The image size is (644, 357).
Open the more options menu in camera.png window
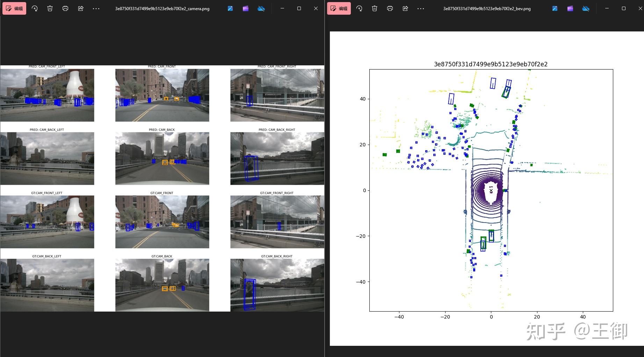tap(96, 8)
